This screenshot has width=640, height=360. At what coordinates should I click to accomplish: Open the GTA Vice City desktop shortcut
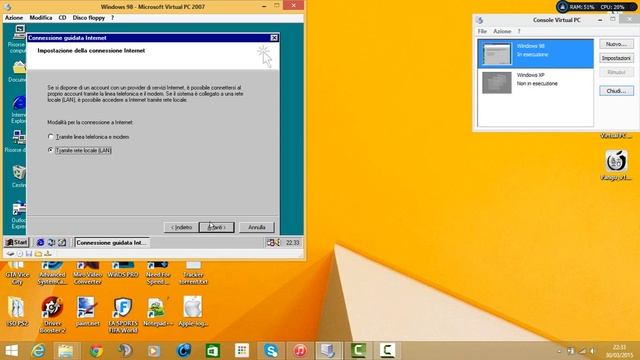point(17,273)
